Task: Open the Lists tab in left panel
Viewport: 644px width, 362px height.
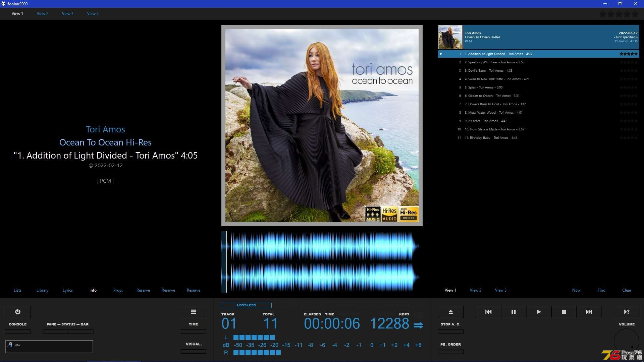Action: tap(17, 290)
